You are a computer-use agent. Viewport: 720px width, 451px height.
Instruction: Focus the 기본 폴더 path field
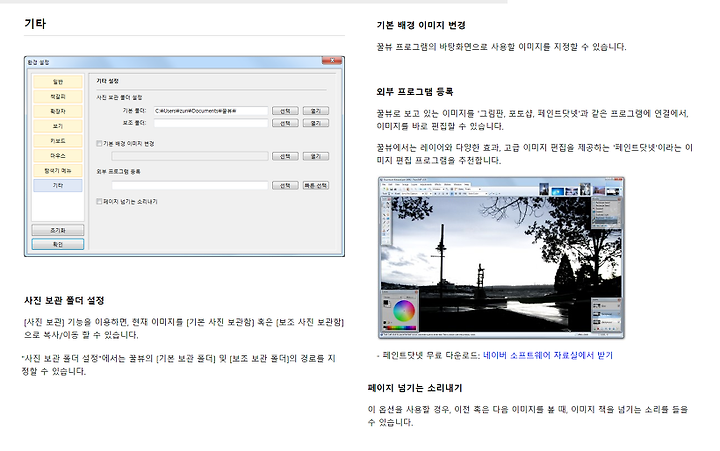pos(211,111)
